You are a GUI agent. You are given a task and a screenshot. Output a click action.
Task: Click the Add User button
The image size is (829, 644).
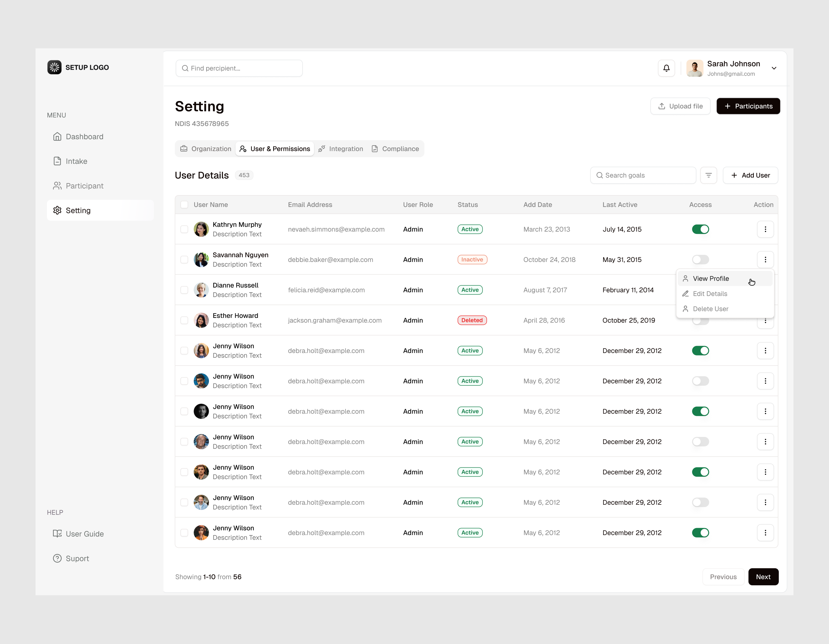[750, 175]
